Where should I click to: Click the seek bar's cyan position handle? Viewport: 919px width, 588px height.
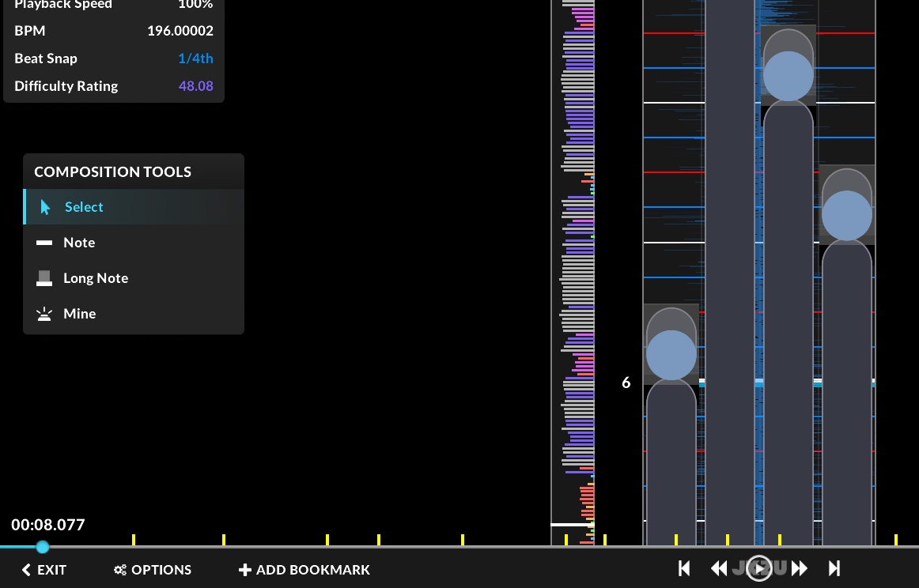pos(42,547)
